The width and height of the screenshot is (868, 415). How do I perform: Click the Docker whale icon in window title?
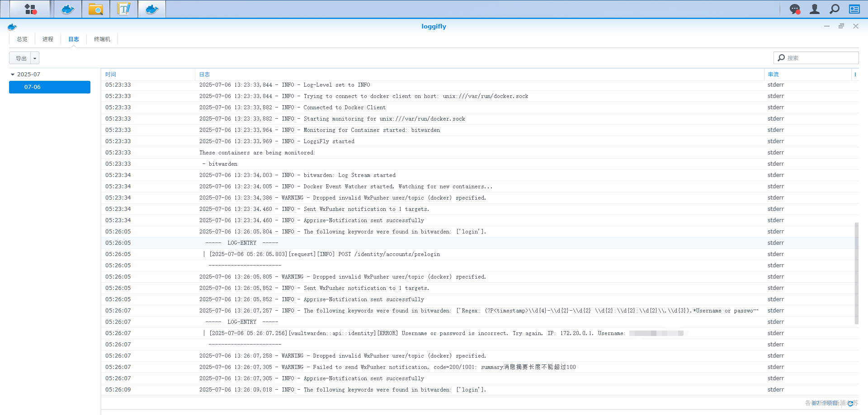click(x=12, y=27)
